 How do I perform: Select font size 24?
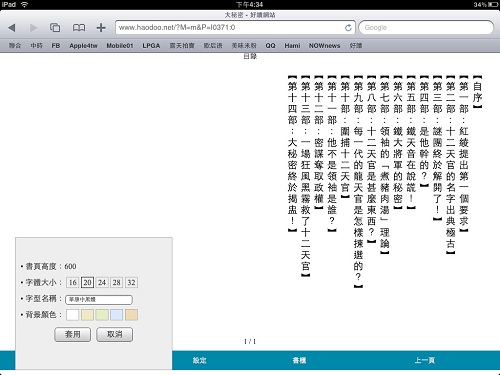102,283
